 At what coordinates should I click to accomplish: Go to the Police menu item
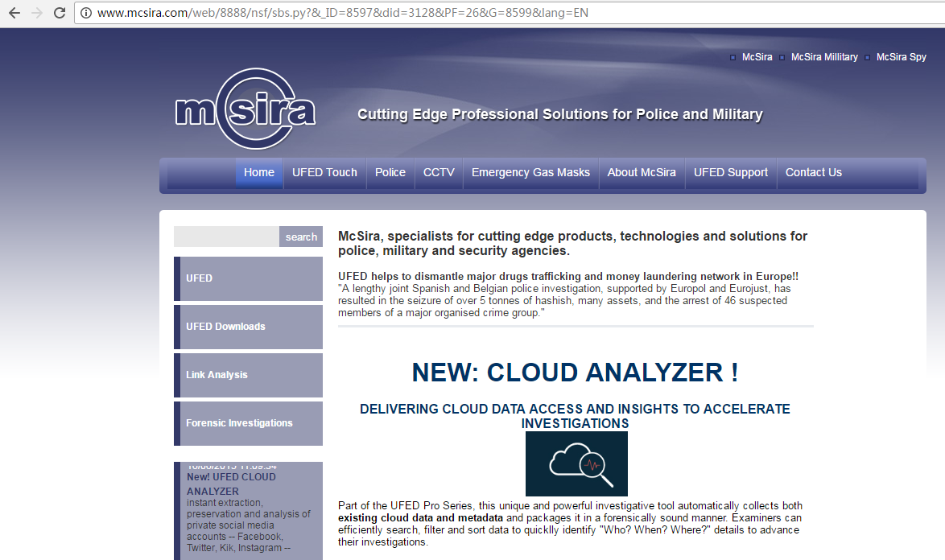pos(390,173)
